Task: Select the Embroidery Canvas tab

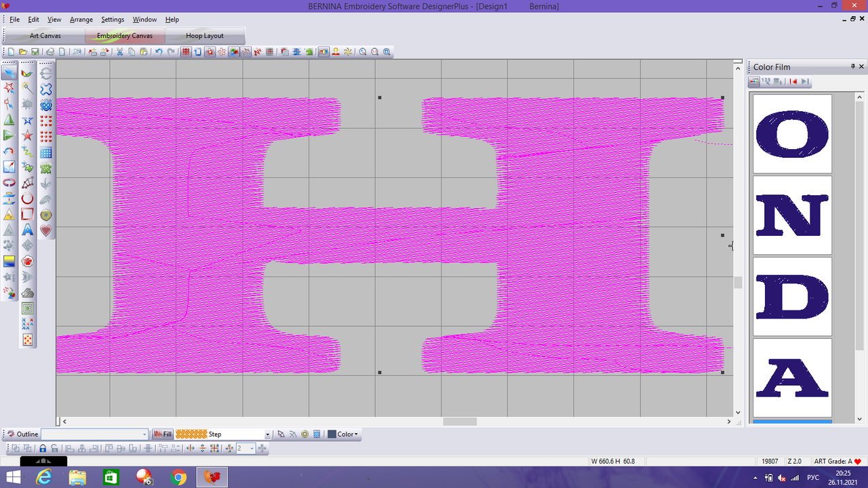Action: (x=125, y=36)
